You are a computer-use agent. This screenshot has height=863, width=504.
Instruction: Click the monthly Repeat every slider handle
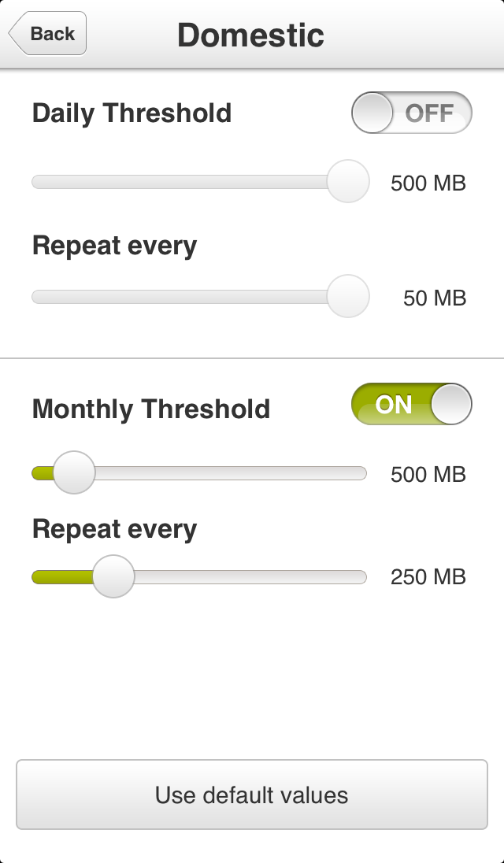[x=113, y=576]
